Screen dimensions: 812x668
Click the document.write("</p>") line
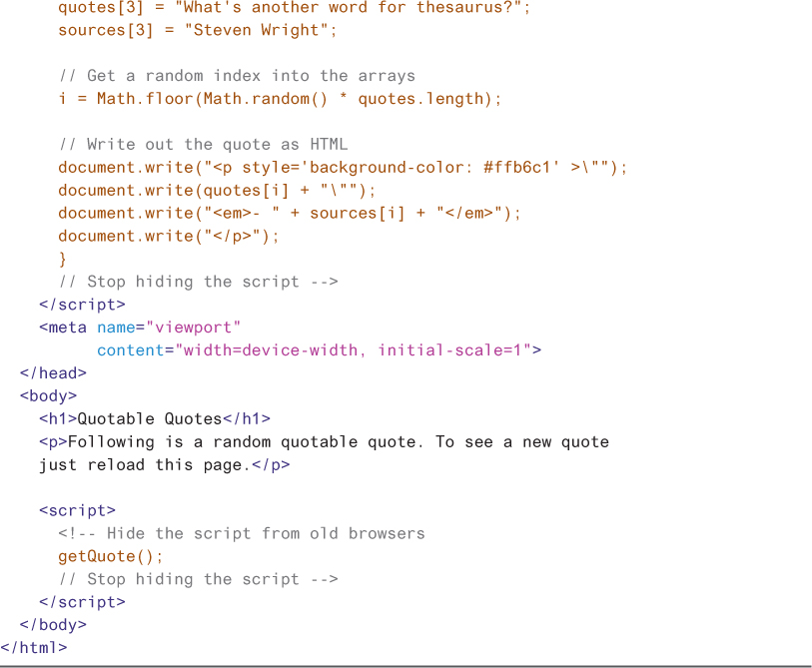(169, 236)
